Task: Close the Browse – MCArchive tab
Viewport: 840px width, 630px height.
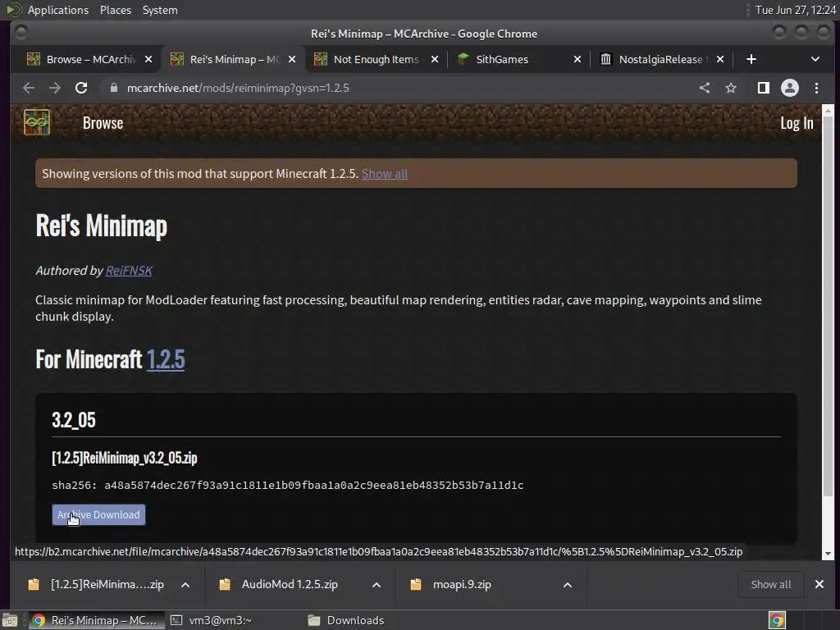Action: (148, 59)
